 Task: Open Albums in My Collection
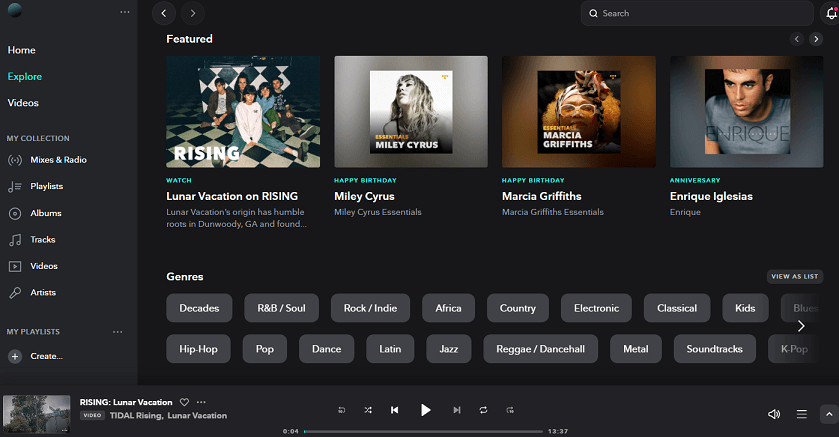[35, 213]
